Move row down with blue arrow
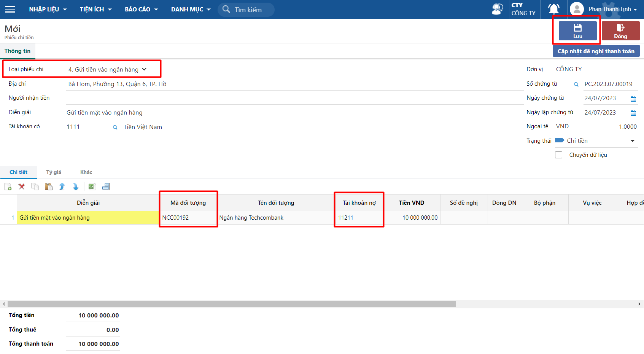Viewport: 644px width, 354px height. 76,187
